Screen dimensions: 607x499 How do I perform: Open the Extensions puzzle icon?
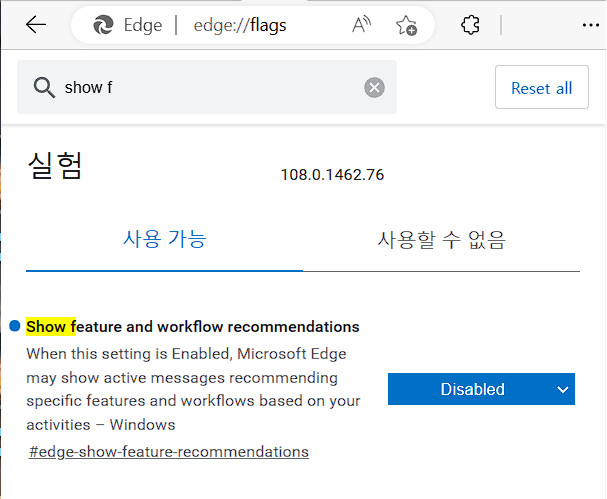tap(470, 25)
